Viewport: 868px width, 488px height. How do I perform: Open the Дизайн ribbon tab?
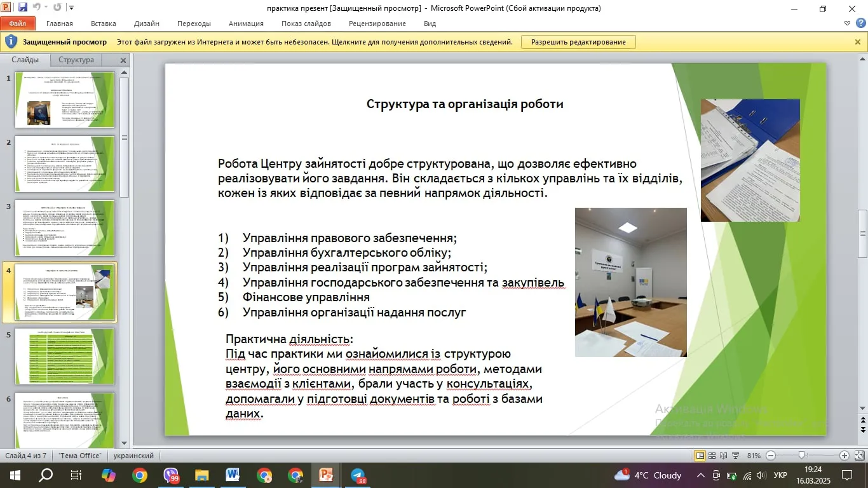[x=147, y=24]
